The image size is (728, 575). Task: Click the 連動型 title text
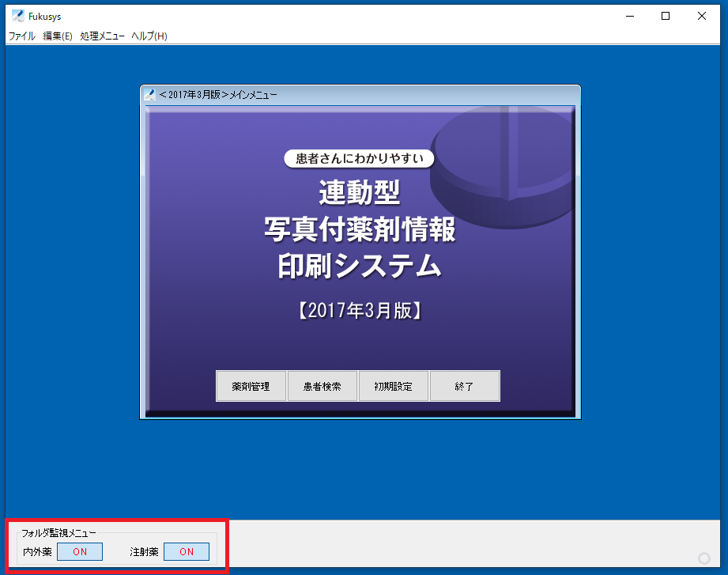click(360, 192)
